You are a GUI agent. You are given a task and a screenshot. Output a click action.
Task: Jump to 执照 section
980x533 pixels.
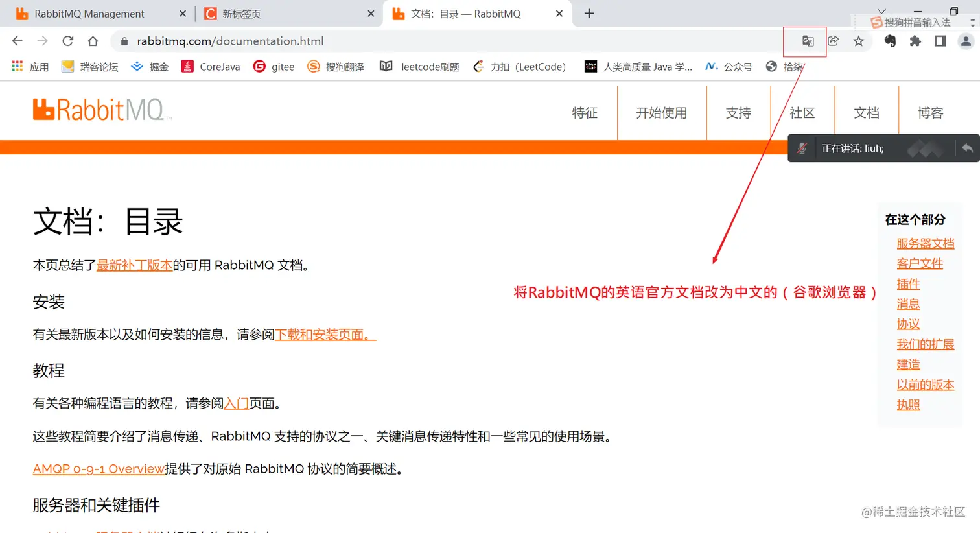pyautogui.click(x=908, y=405)
